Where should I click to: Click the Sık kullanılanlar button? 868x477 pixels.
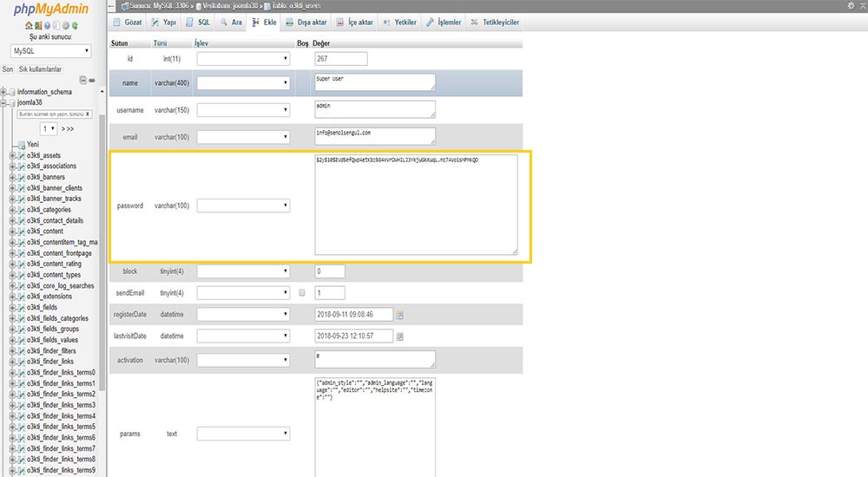41,69
